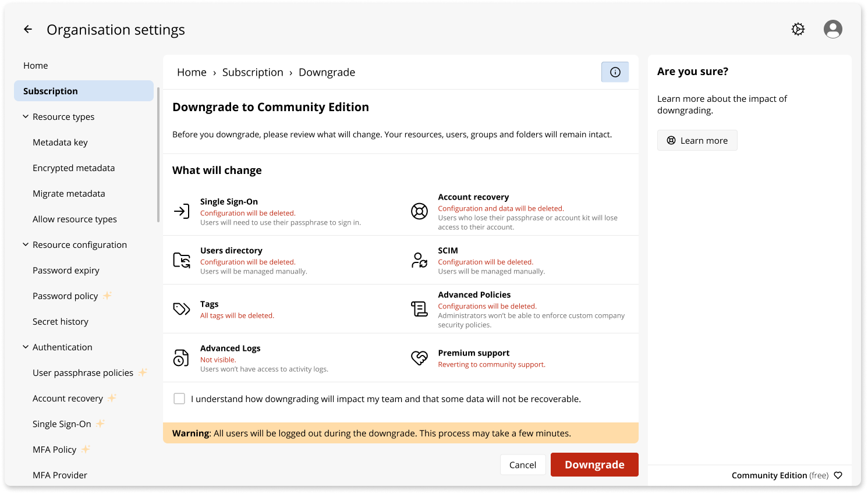Go to Subscription in the breadcrumb

[x=253, y=72]
